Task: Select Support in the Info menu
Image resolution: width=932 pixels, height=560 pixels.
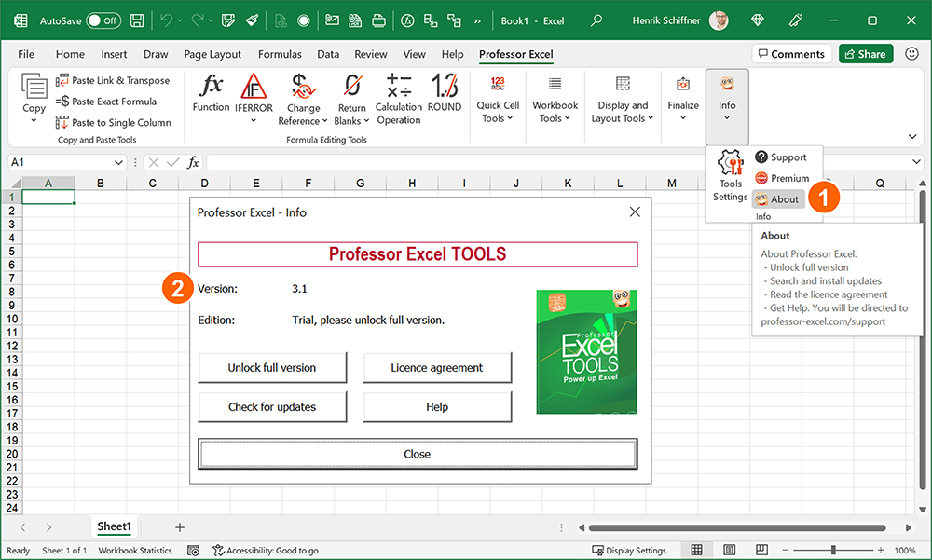Action: coord(781,157)
